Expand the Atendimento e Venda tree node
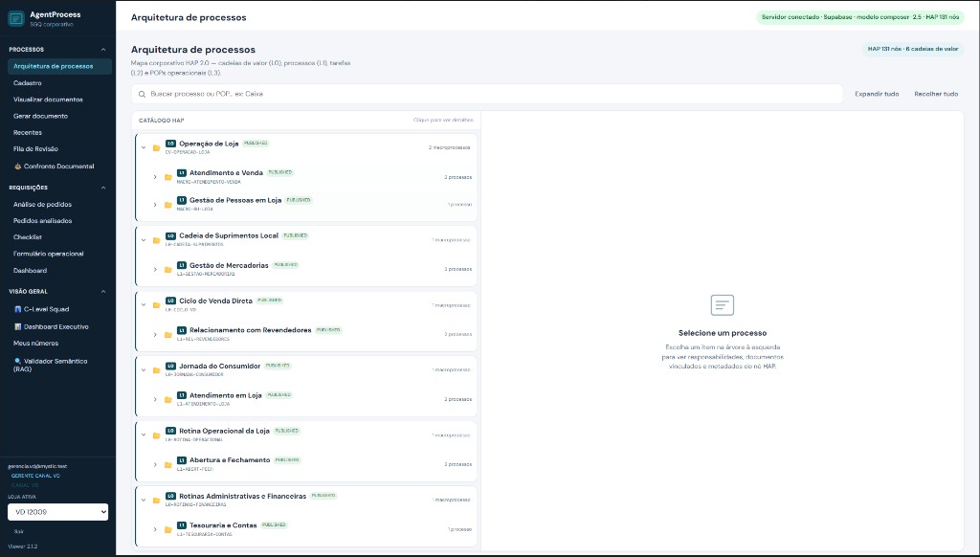The width and height of the screenshot is (980, 557). coord(155,177)
